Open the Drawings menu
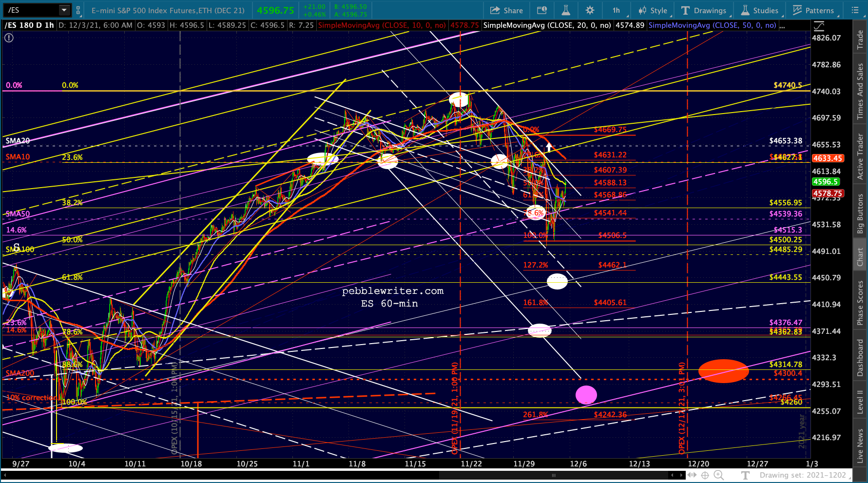 pyautogui.click(x=704, y=10)
